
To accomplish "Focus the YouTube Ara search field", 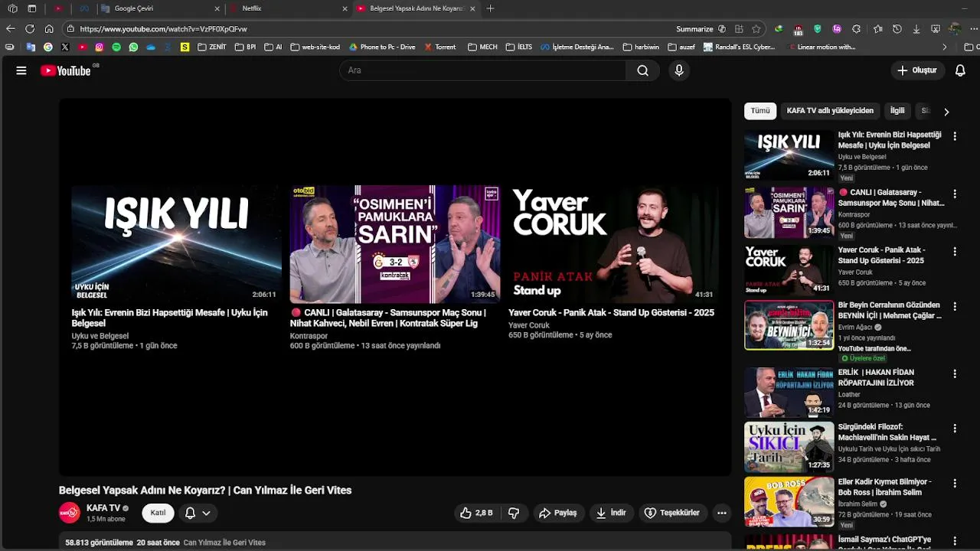I will tap(482, 70).
